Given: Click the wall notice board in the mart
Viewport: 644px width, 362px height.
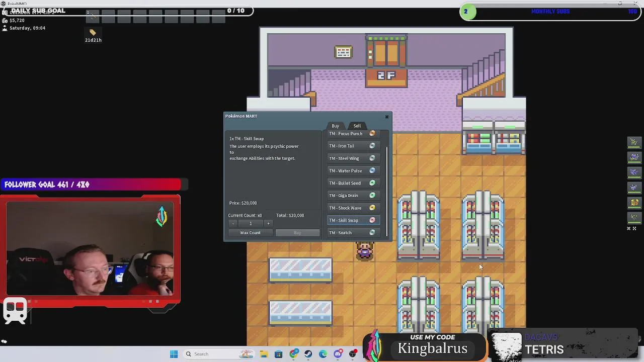Looking at the screenshot, I should [343, 52].
